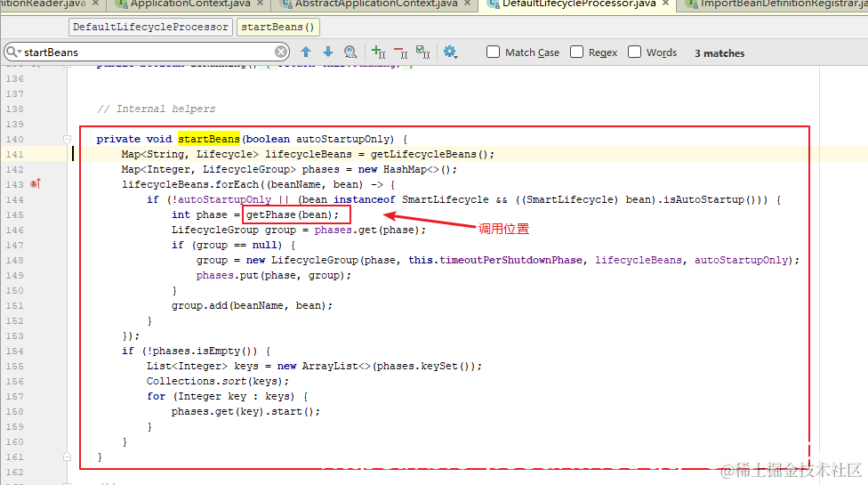Close the DefaultLifecycleProcessor.java tab

665,4
